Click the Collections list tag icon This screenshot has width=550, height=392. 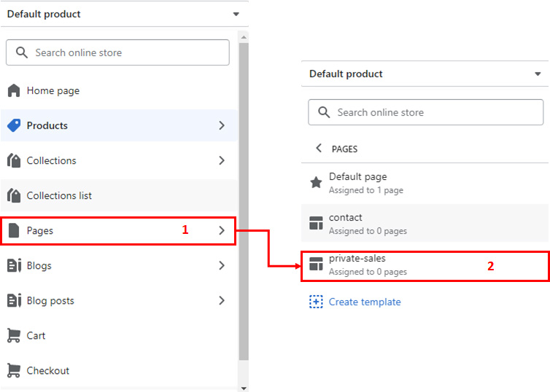tap(14, 195)
